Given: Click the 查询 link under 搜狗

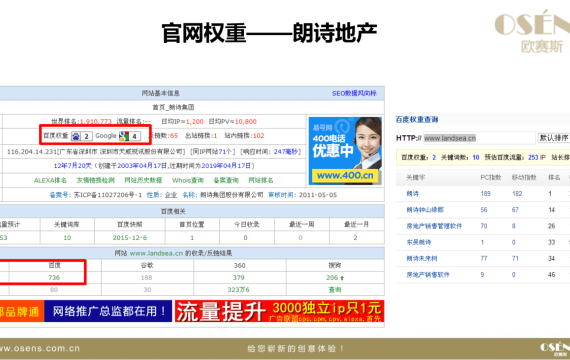Looking at the screenshot, I should tap(335, 290).
